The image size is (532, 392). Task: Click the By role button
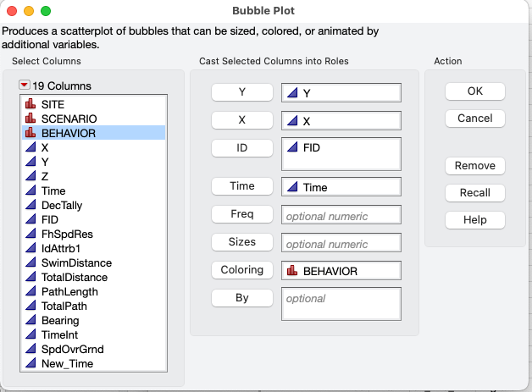pyautogui.click(x=242, y=298)
